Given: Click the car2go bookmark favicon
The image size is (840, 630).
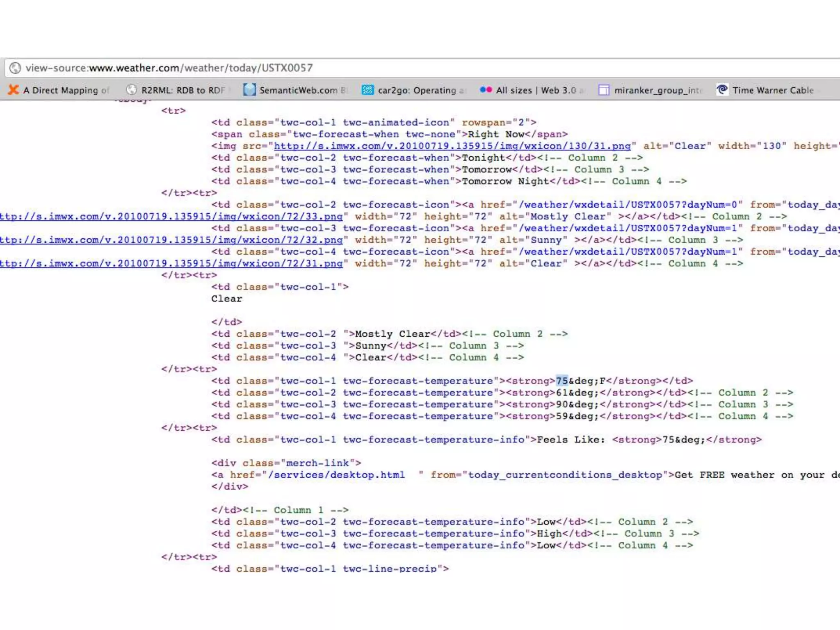Looking at the screenshot, I should pyautogui.click(x=367, y=90).
